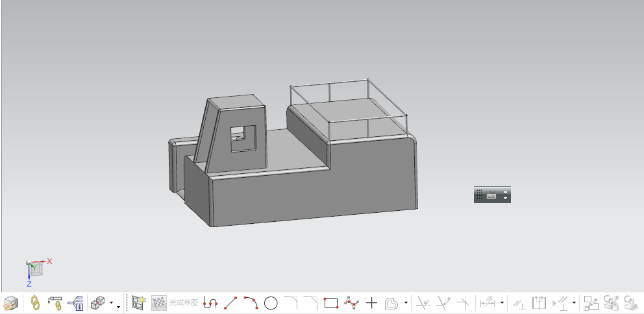The width and height of the screenshot is (644, 314).
Task: Select the Studio Spline tool
Action: [x=351, y=304]
